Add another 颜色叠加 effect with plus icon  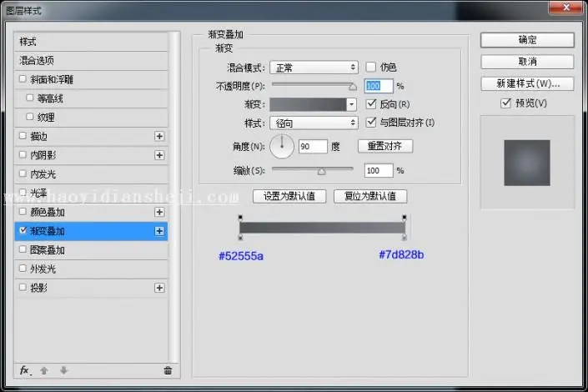pyautogui.click(x=159, y=212)
